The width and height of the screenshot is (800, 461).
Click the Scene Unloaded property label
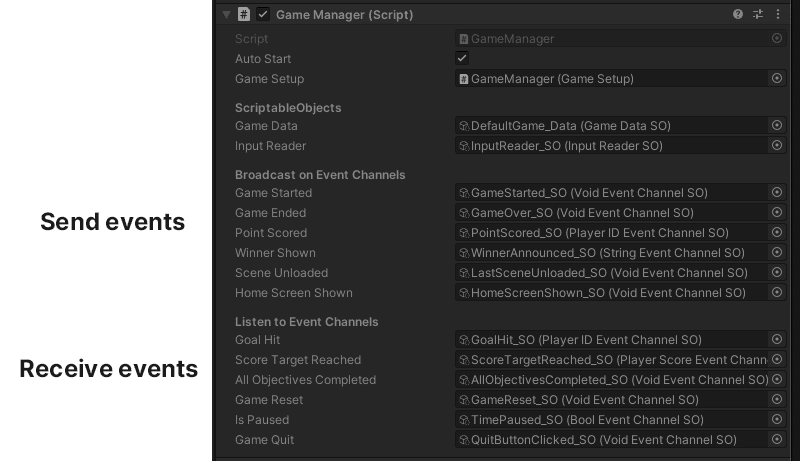tap(281, 273)
